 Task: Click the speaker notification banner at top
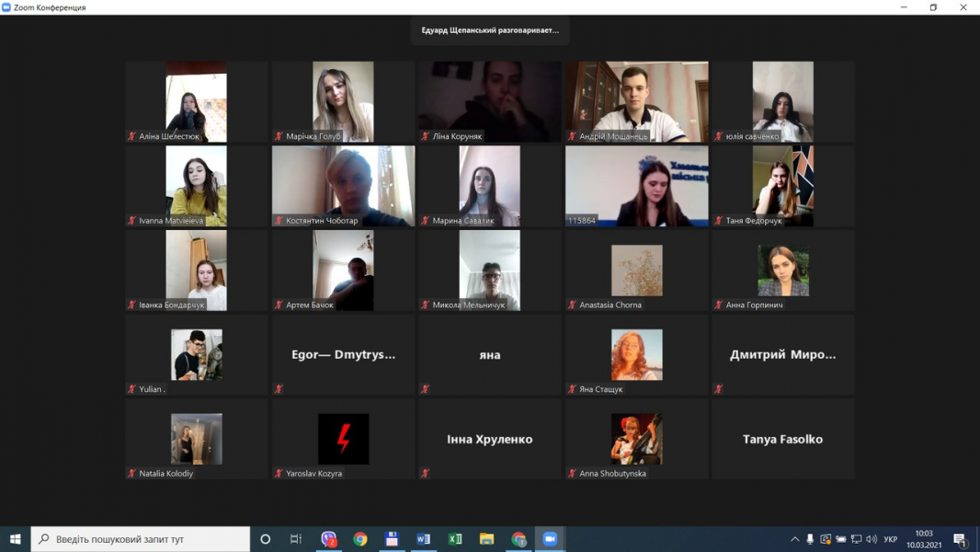tap(490, 30)
